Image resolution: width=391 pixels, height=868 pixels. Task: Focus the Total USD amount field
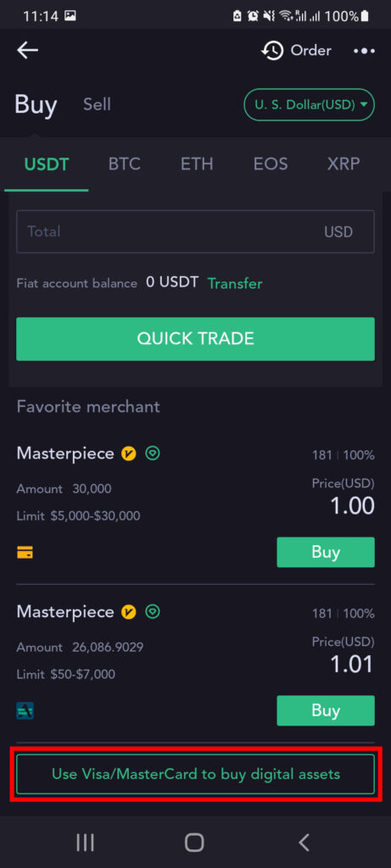pyautogui.click(x=195, y=231)
